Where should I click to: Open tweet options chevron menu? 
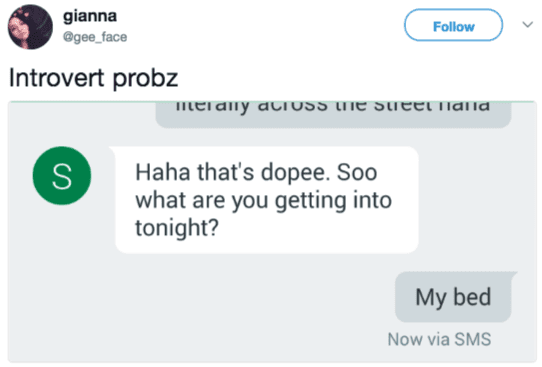pyautogui.click(x=527, y=25)
